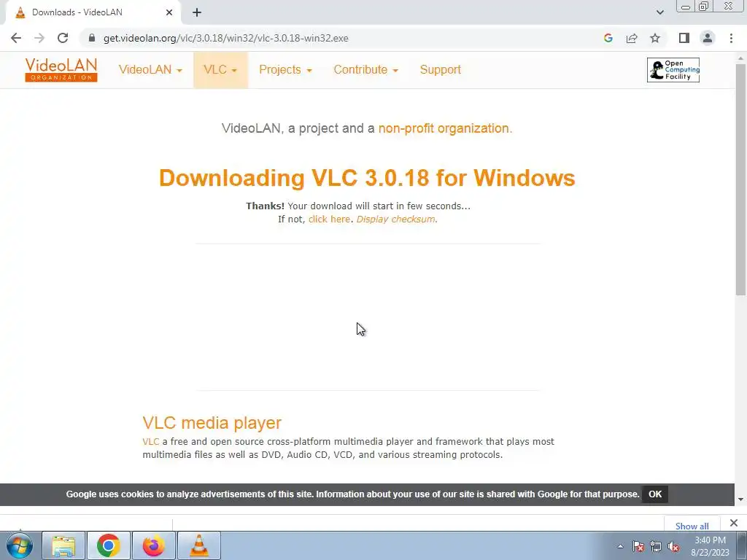
Task: Click the scrollbar down arrow
Action: coord(741,499)
